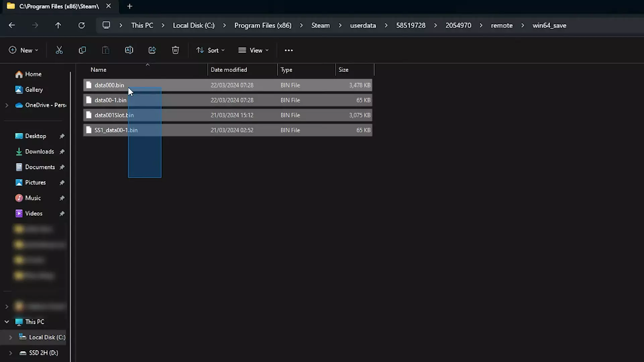Viewport: 644px width, 362px height.
Task: Navigate back using back arrow button
Action: (x=12, y=25)
